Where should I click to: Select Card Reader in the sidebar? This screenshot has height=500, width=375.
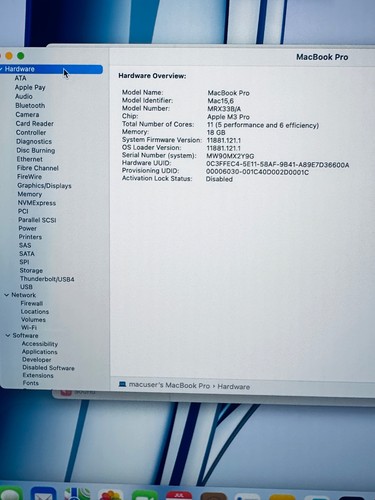tap(35, 123)
